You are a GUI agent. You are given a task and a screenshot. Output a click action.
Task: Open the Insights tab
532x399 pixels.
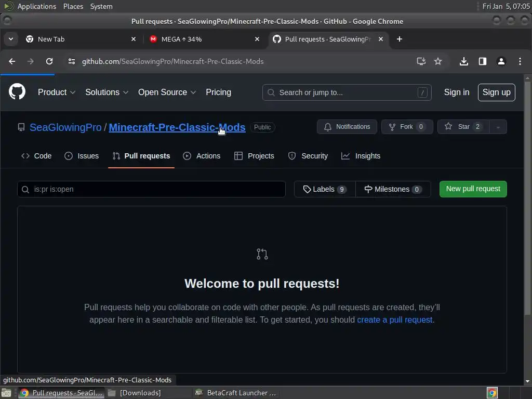click(x=361, y=156)
